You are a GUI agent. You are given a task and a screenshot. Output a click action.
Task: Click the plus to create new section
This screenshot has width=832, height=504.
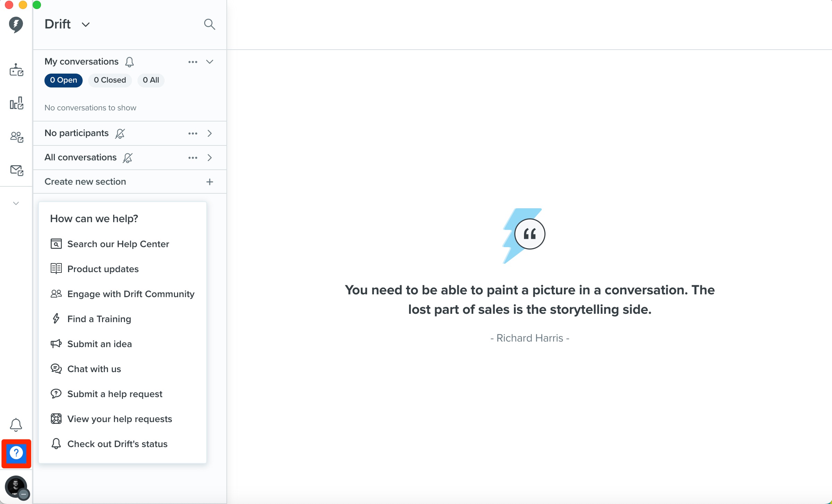pos(209,182)
